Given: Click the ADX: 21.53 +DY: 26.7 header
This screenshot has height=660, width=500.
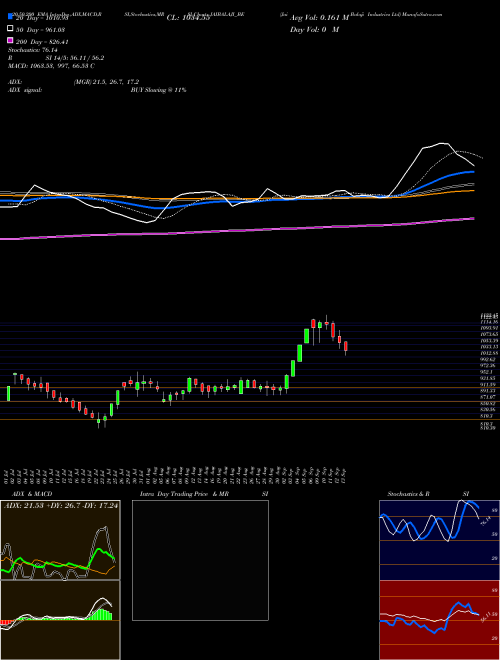Looking at the screenshot, I should pos(61,505).
